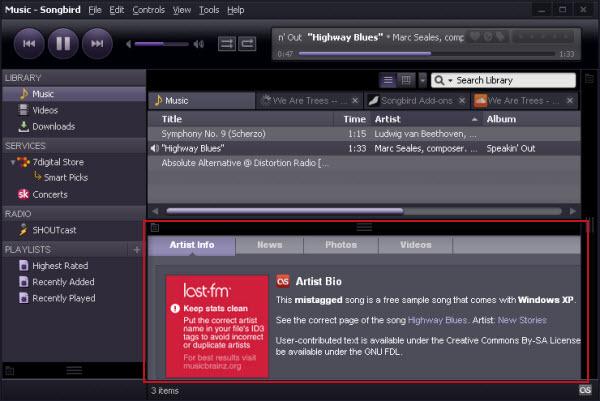Open the view options dropdown arrow
This screenshot has height=401, width=600.
click(x=422, y=80)
